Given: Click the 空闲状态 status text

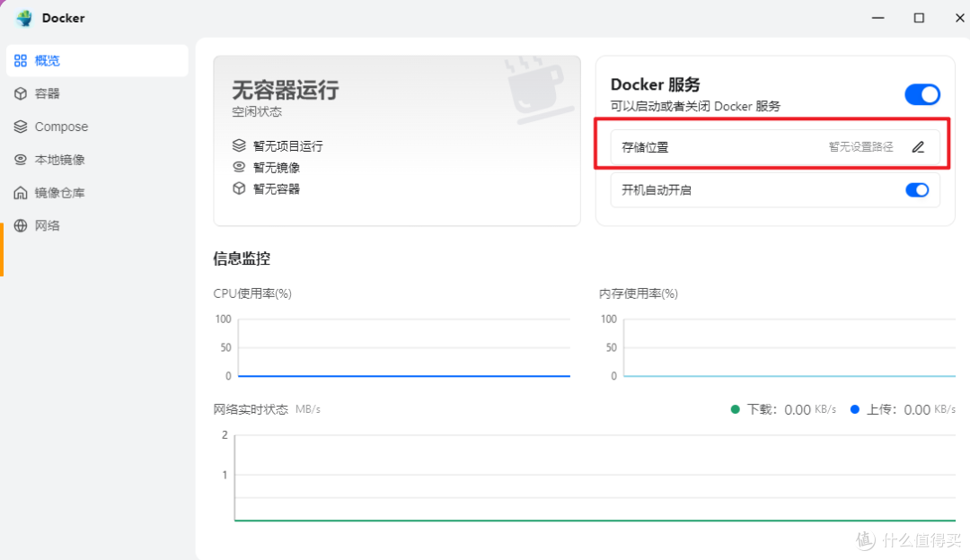Looking at the screenshot, I should tap(257, 112).
